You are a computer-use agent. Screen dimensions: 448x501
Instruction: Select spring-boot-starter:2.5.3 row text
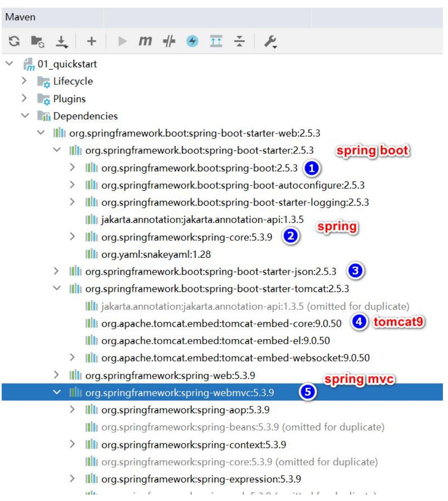(199, 150)
